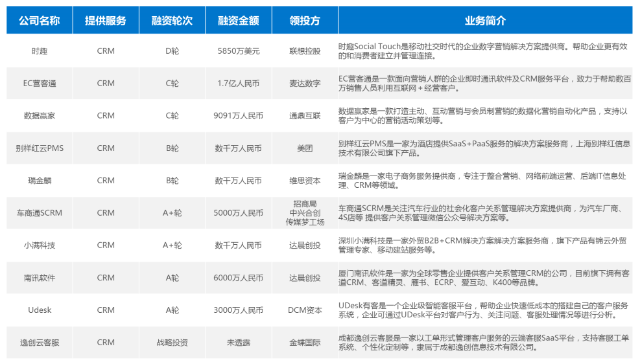Click the 金蝶国际 investor cell
Image resolution: width=640 pixels, height=364 pixels.
(x=305, y=343)
